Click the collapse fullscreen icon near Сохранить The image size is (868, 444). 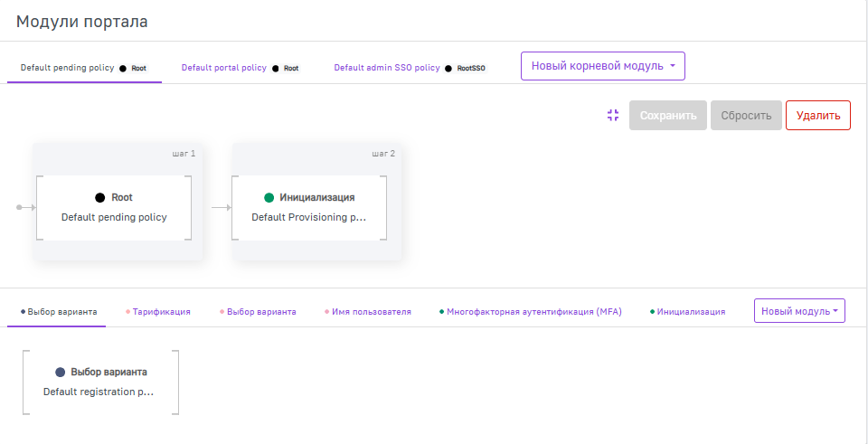coord(613,116)
